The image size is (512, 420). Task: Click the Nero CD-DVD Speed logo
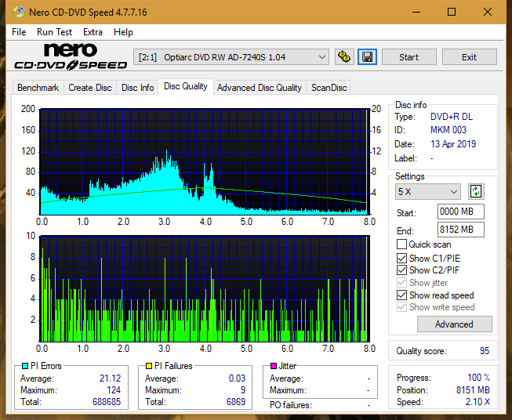click(x=71, y=57)
